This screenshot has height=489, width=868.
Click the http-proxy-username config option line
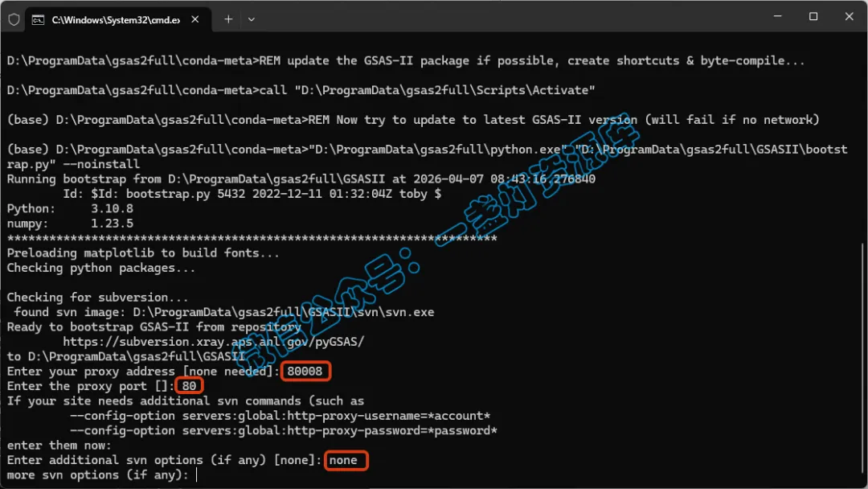(280, 416)
